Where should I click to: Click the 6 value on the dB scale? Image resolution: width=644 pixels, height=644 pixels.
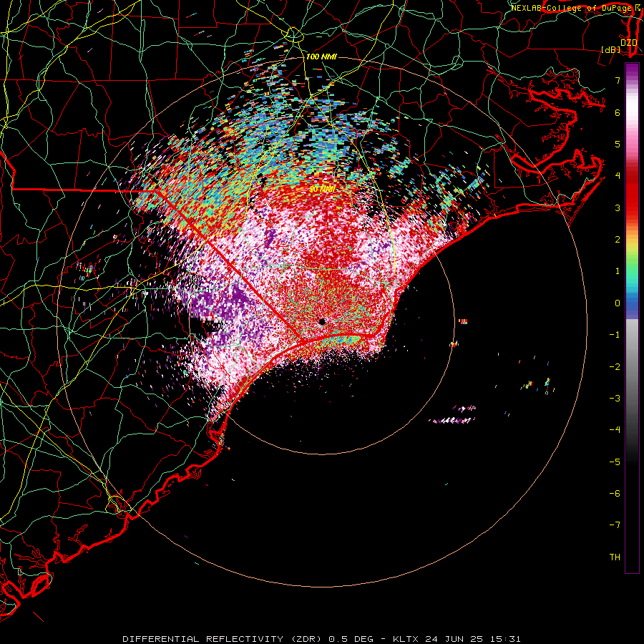[618, 112]
